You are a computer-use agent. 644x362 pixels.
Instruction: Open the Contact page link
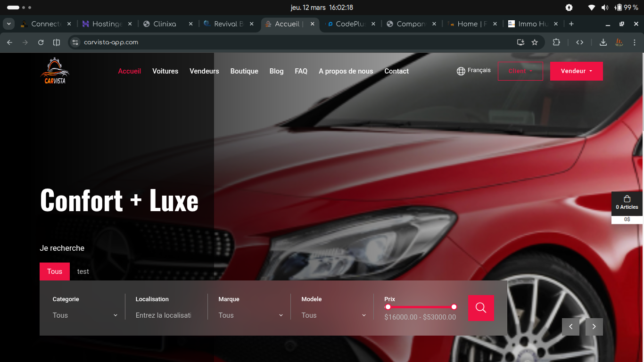pos(396,71)
